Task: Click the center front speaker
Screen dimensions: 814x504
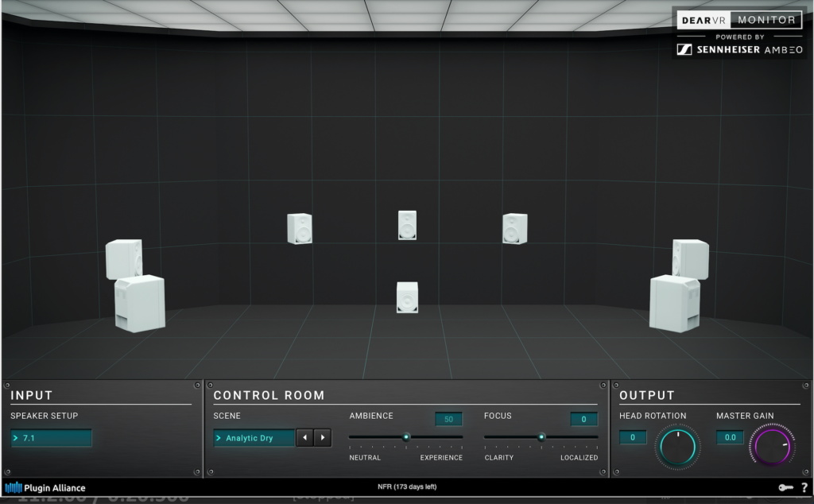Action: pyautogui.click(x=407, y=225)
